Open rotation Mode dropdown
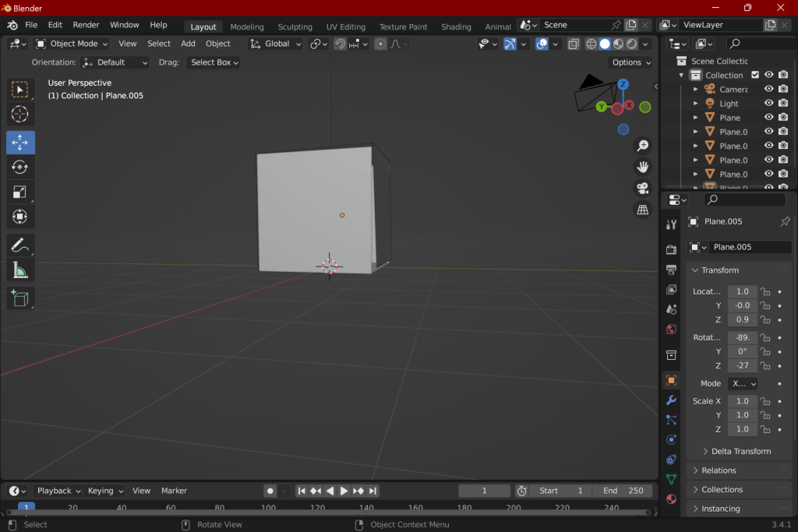The width and height of the screenshot is (798, 532). click(x=744, y=383)
